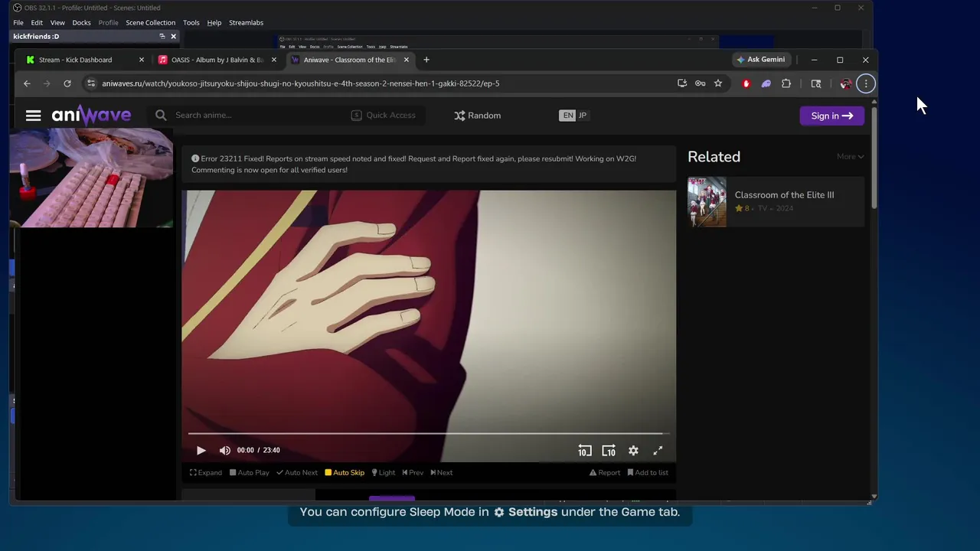Click the page vertical scrollbar
This screenshot has height=551, width=980.
coord(874,157)
